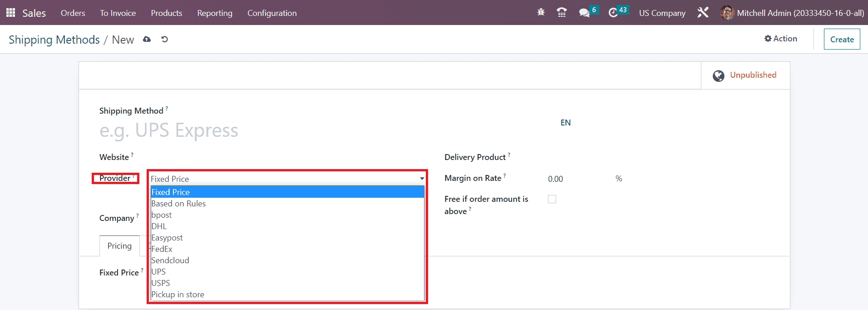Screen dimensions: 868x310
Task: Toggle the Unpublished globe button
Action: click(x=745, y=75)
